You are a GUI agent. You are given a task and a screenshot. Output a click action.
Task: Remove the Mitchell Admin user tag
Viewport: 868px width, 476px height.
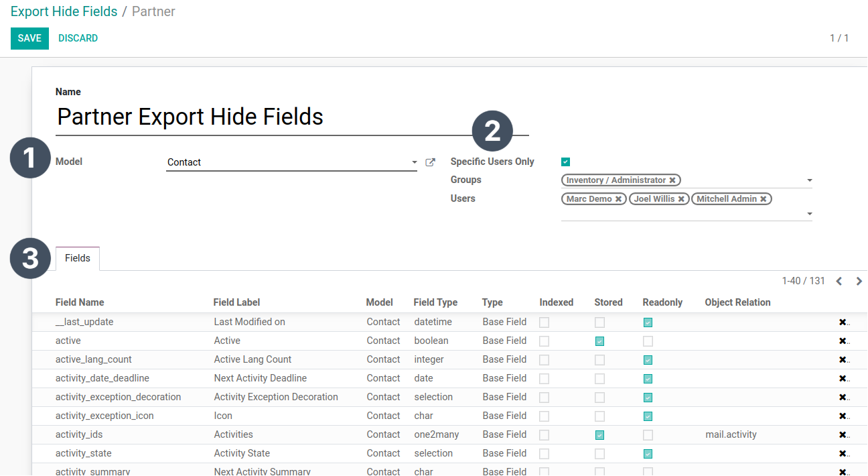[x=763, y=199]
